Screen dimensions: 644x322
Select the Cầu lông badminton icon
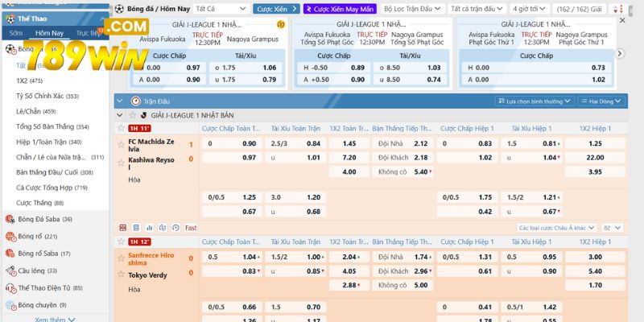pos(10,270)
